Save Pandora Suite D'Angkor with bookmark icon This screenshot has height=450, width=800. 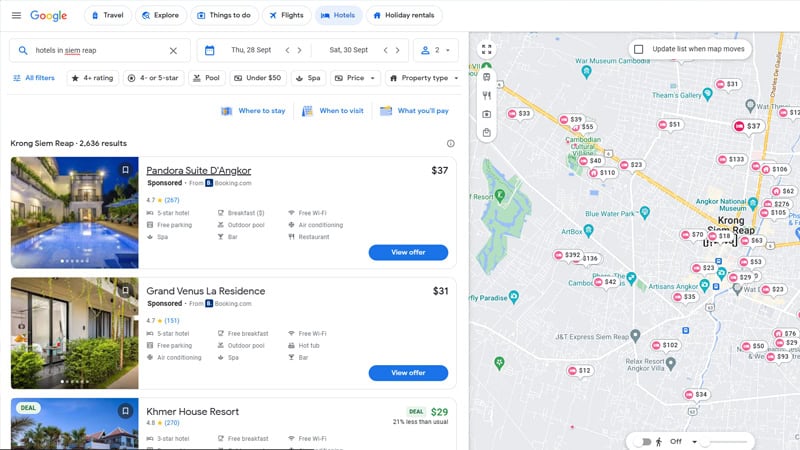(125, 170)
